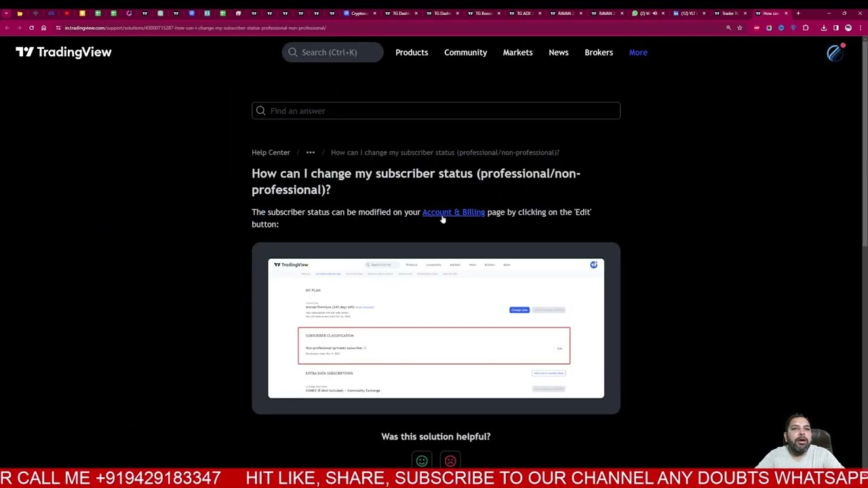Open the Brokers menu
This screenshot has width=868, height=488.
click(x=599, y=52)
